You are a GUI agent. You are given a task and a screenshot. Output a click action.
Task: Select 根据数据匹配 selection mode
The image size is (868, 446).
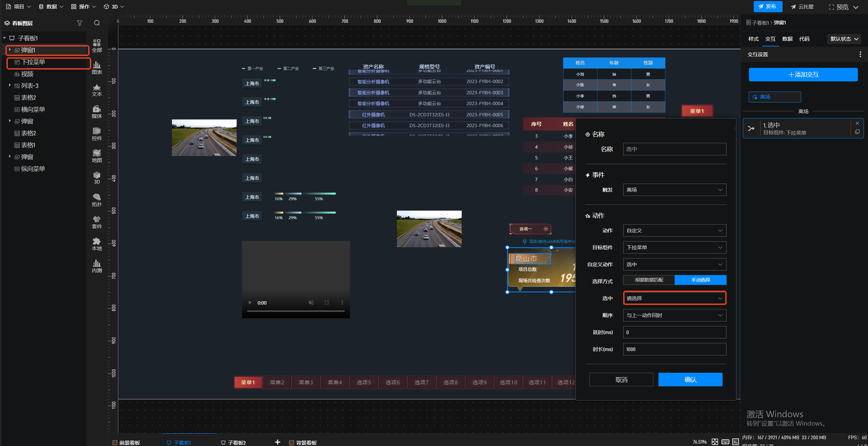click(649, 280)
